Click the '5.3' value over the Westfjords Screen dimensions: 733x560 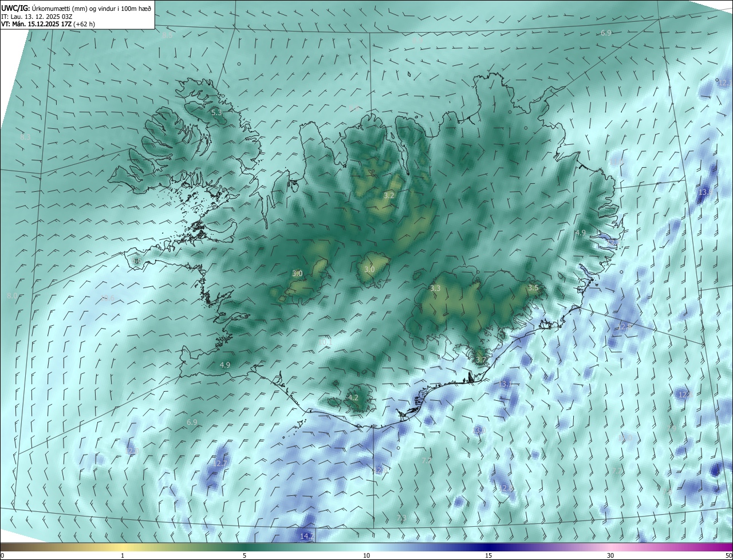pos(216,113)
